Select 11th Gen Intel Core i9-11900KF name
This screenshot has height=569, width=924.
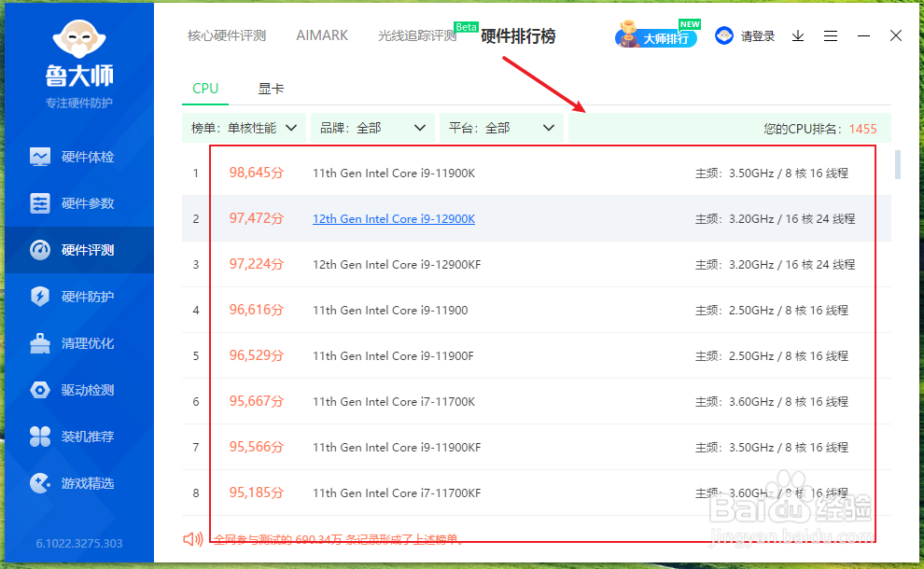(397, 448)
